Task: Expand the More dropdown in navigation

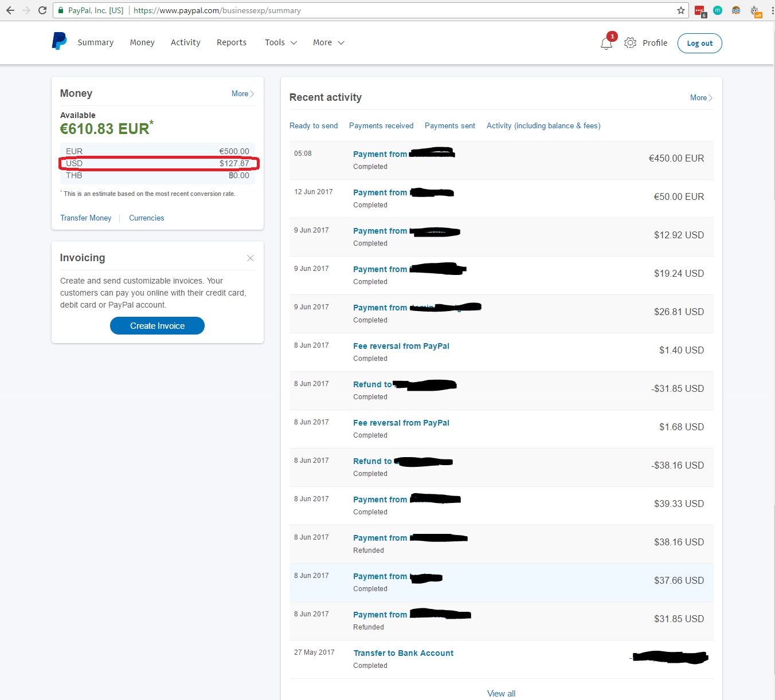Action: [x=328, y=42]
